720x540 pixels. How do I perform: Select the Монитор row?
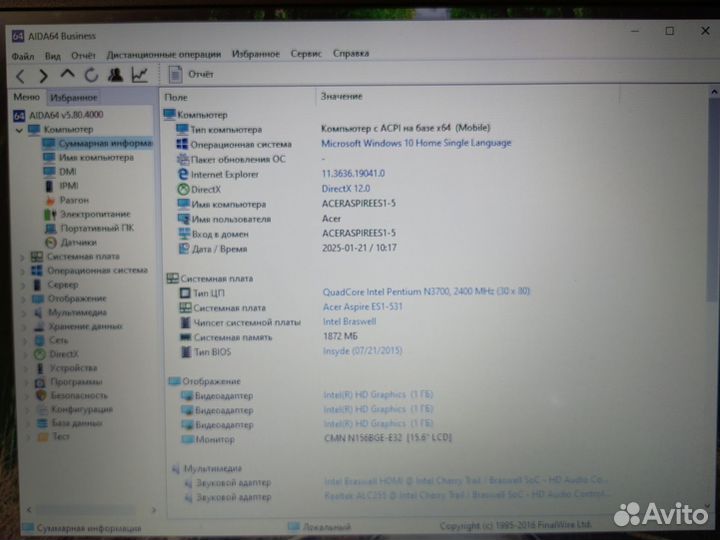pos(316,439)
